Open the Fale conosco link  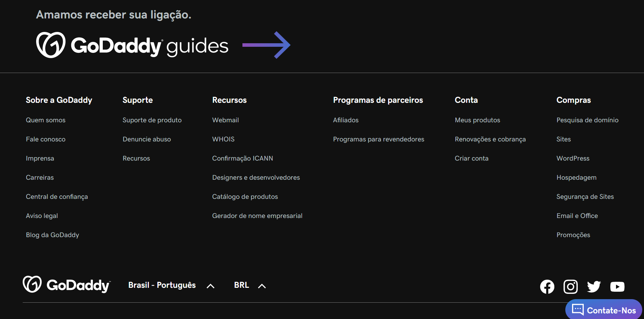(45, 139)
